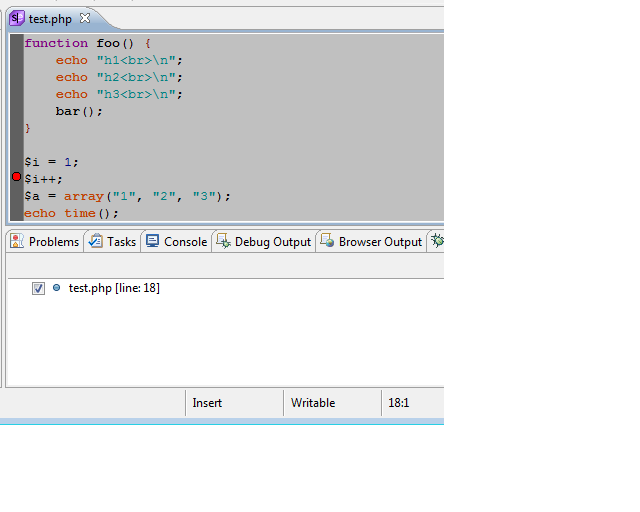This screenshot has height=512, width=640.
Task: Open the Browser Output tab
Action: pyautogui.click(x=371, y=242)
